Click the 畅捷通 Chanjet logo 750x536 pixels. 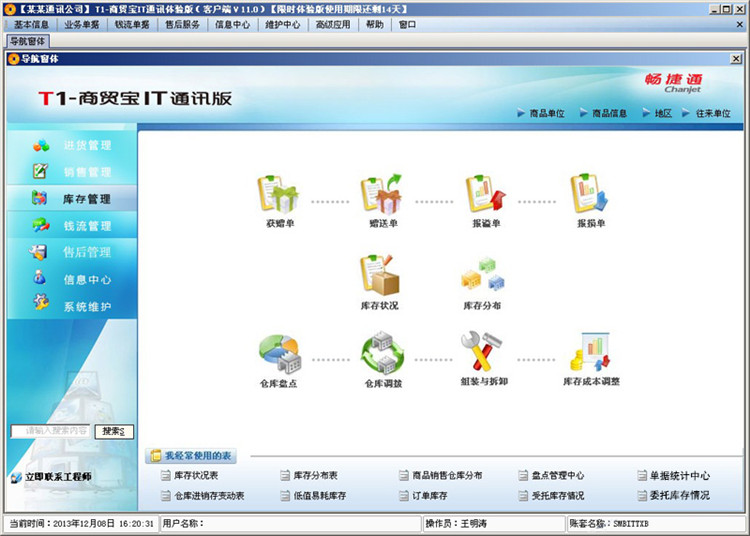pyautogui.click(x=673, y=83)
